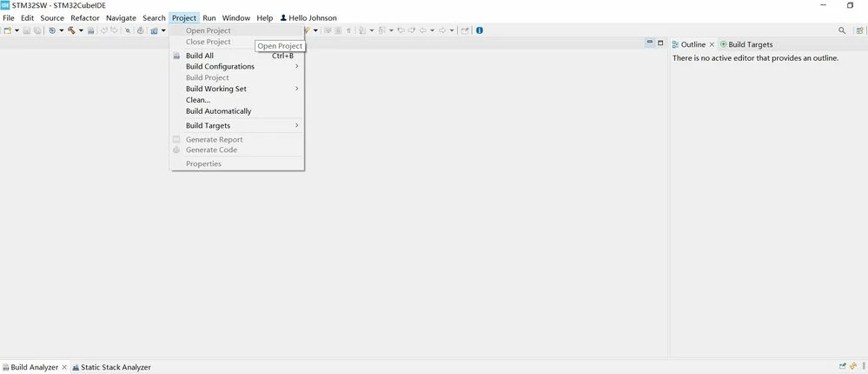The image size is (868, 374).
Task: Click the New project toolbar icon
Action: tap(7, 30)
